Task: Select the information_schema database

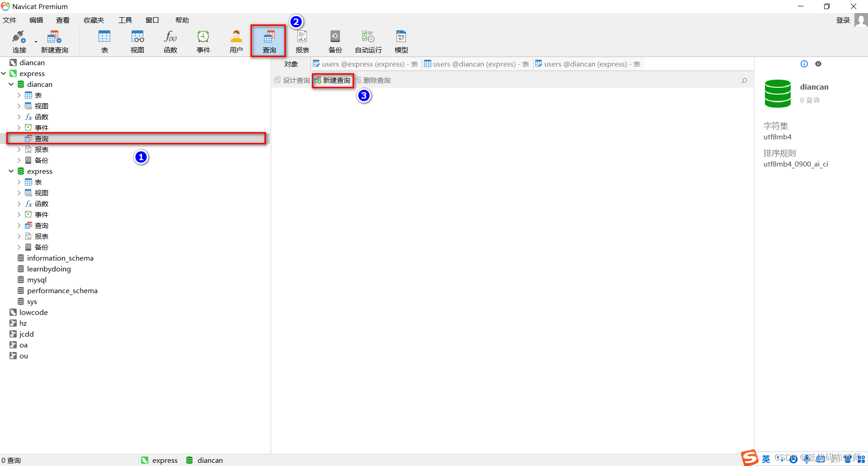Action: tap(60, 258)
